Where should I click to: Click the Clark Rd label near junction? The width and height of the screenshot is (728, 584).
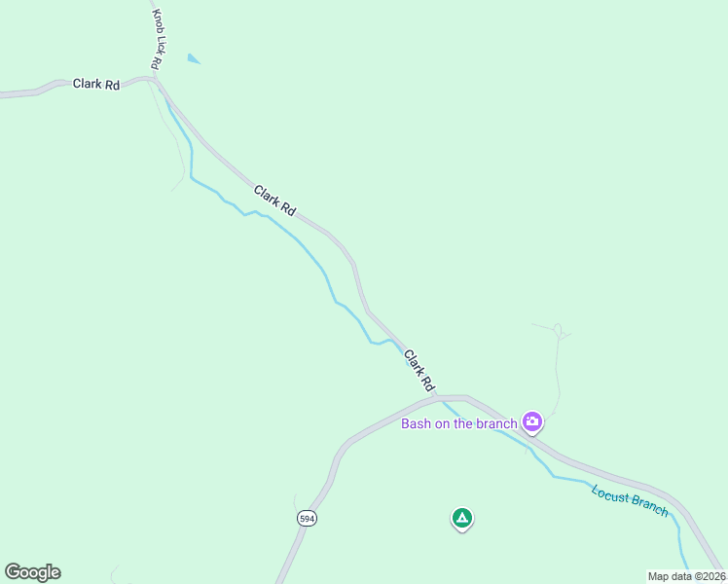[x=419, y=371]
